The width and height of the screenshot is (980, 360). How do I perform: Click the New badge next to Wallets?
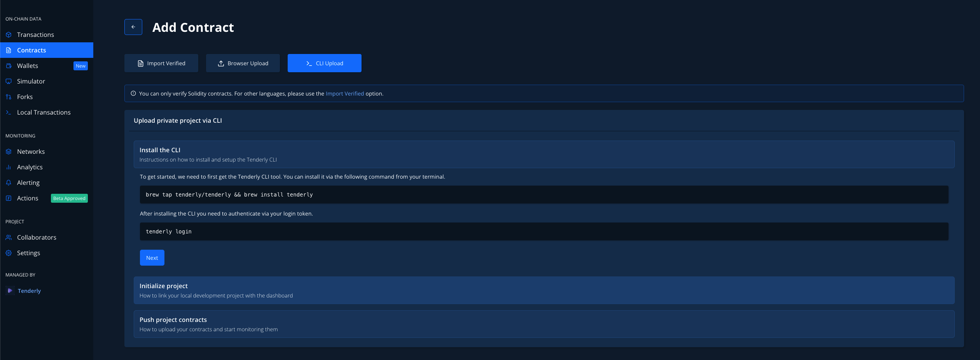pos(80,66)
